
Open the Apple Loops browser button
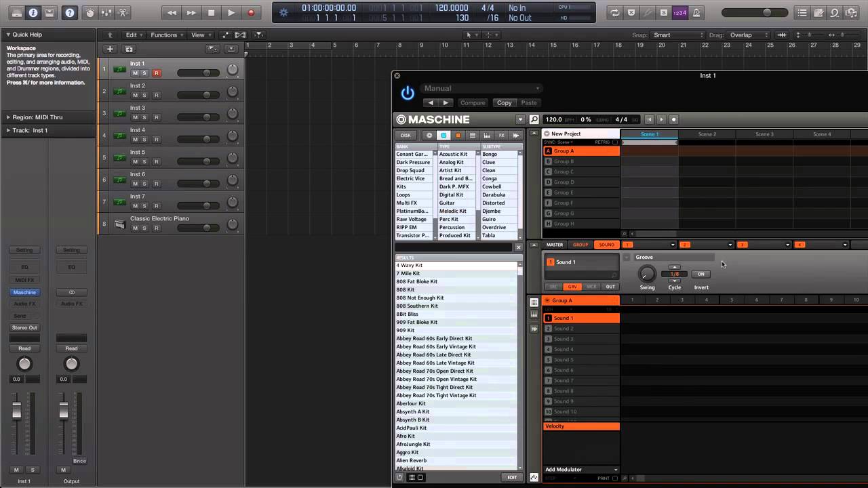[835, 12]
